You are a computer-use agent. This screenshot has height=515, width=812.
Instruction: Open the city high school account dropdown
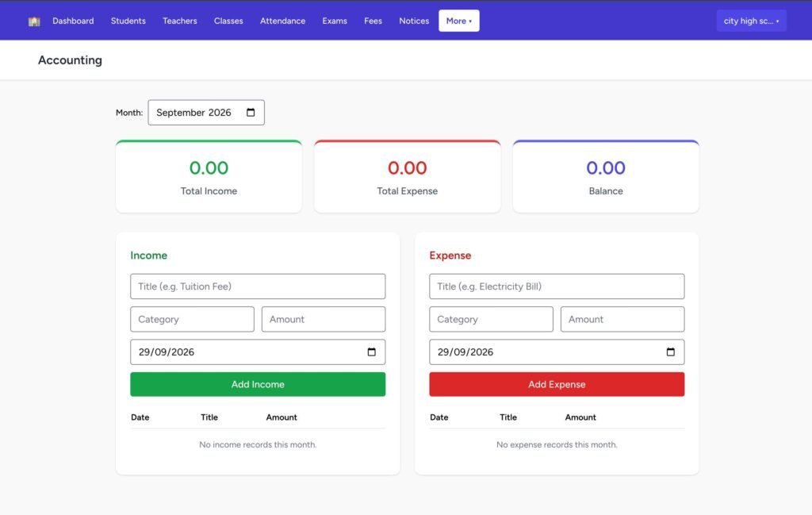(752, 21)
